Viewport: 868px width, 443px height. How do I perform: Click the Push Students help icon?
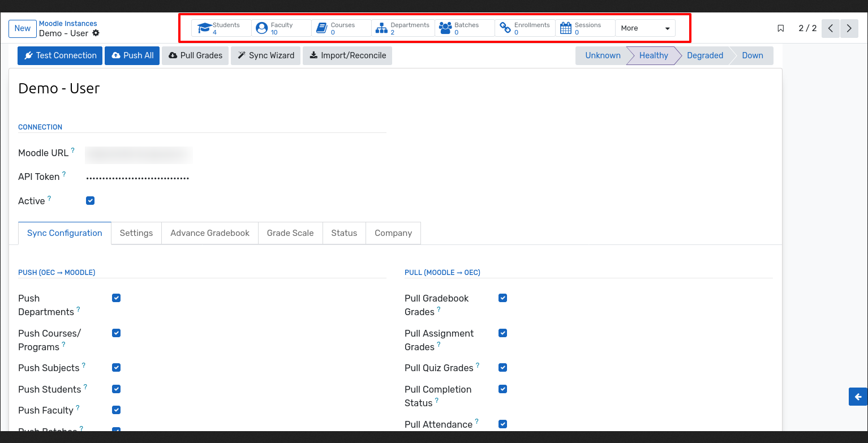click(x=85, y=387)
